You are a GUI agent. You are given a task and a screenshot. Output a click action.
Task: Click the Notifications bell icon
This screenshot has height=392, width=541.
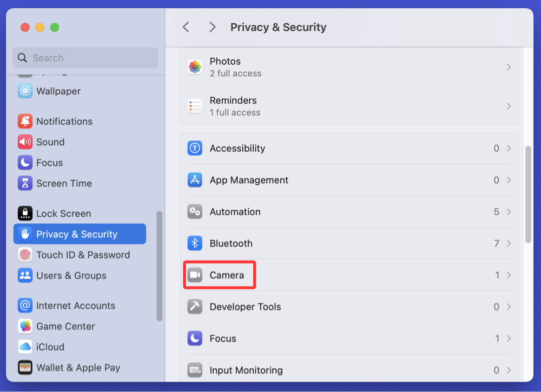point(25,121)
